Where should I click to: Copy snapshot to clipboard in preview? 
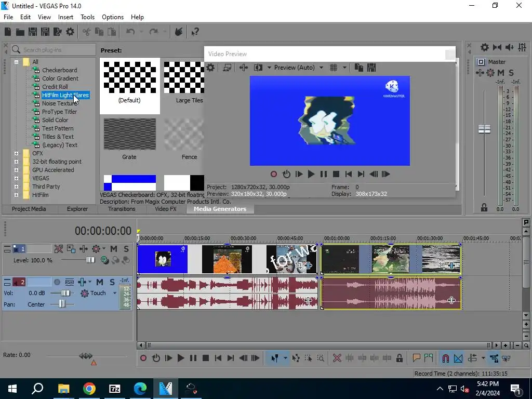pyautogui.click(x=358, y=68)
